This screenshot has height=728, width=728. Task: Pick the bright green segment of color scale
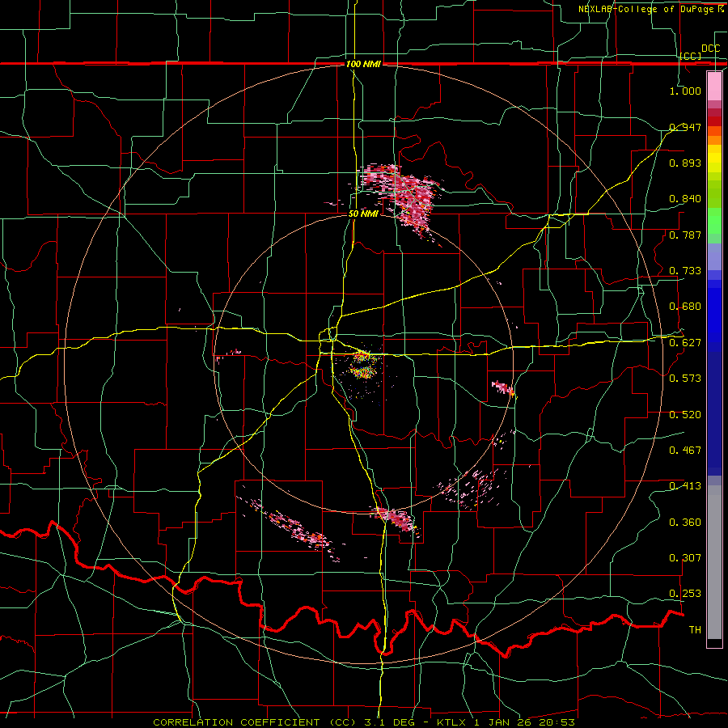tap(714, 221)
